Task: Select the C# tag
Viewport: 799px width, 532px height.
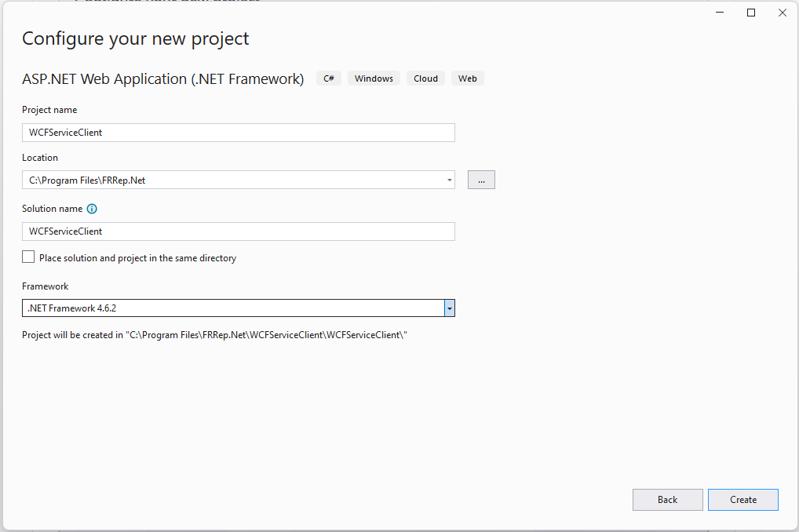Action: point(329,78)
